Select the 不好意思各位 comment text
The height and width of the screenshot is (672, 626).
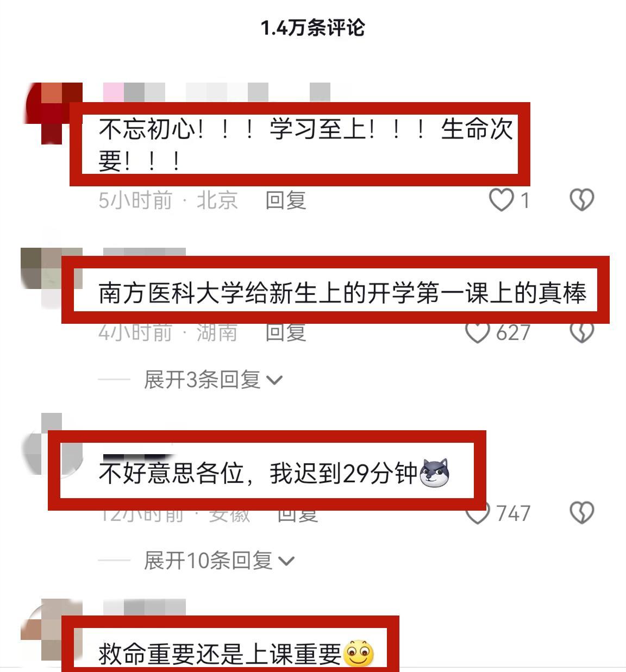pos(274,472)
